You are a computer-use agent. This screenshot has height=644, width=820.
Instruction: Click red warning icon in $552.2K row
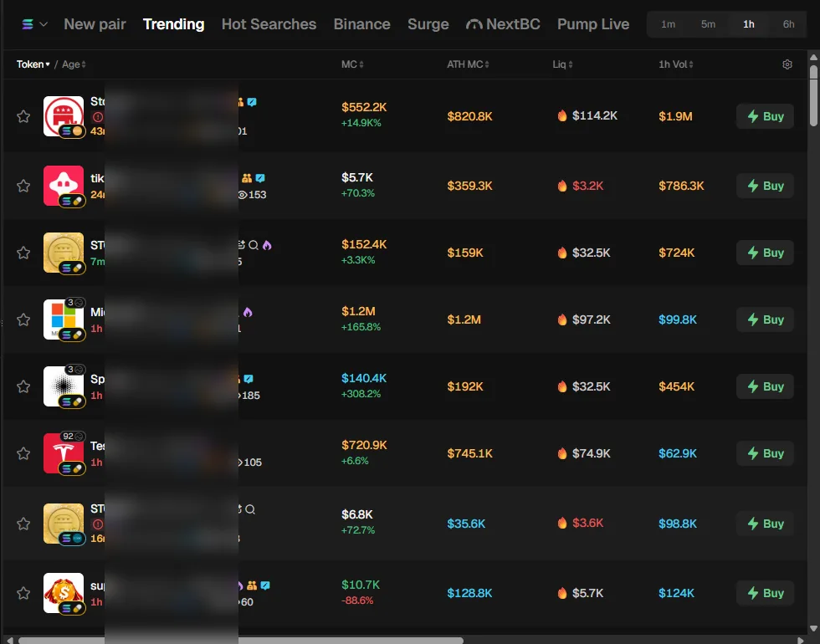pyautogui.click(x=98, y=116)
